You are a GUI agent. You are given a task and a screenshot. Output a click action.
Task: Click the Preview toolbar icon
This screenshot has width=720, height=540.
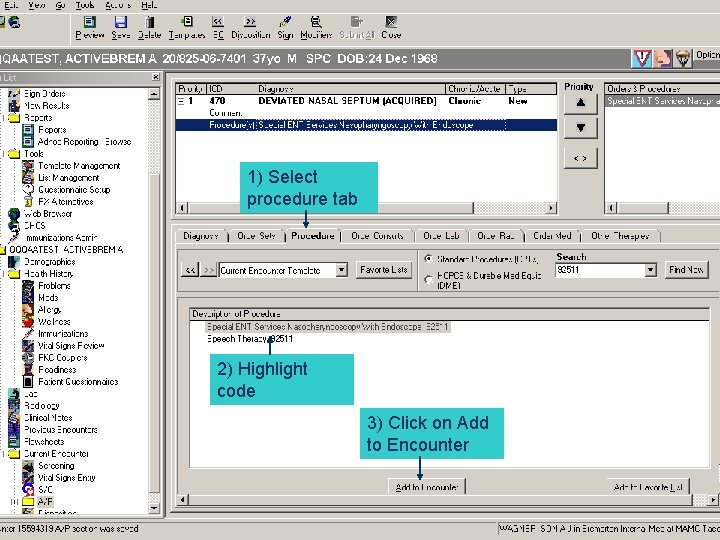click(x=90, y=28)
